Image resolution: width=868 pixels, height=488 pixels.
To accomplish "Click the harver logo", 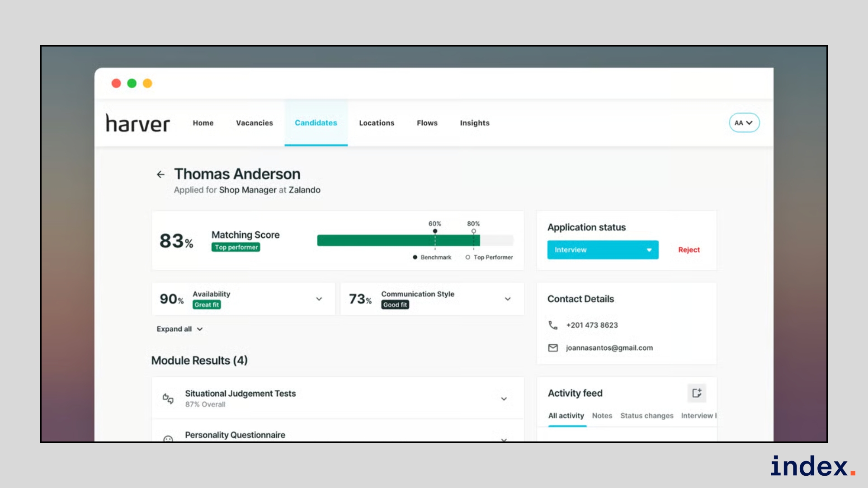I will [x=138, y=123].
